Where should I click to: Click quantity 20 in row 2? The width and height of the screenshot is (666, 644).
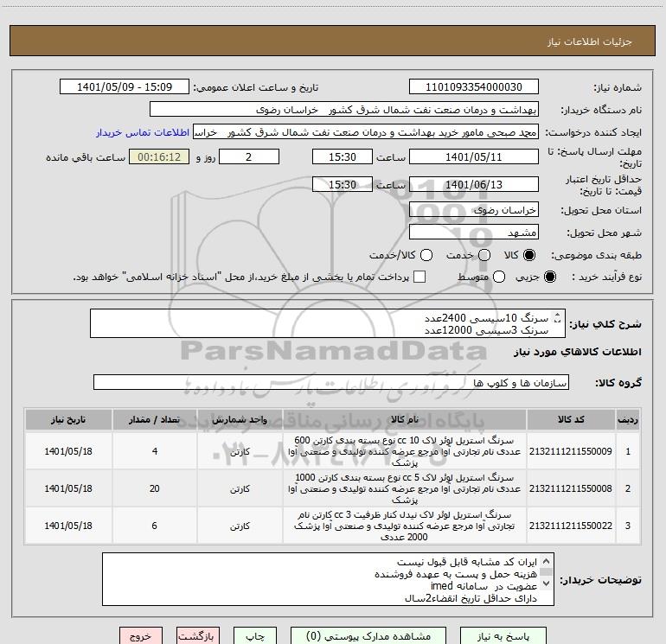(x=155, y=488)
